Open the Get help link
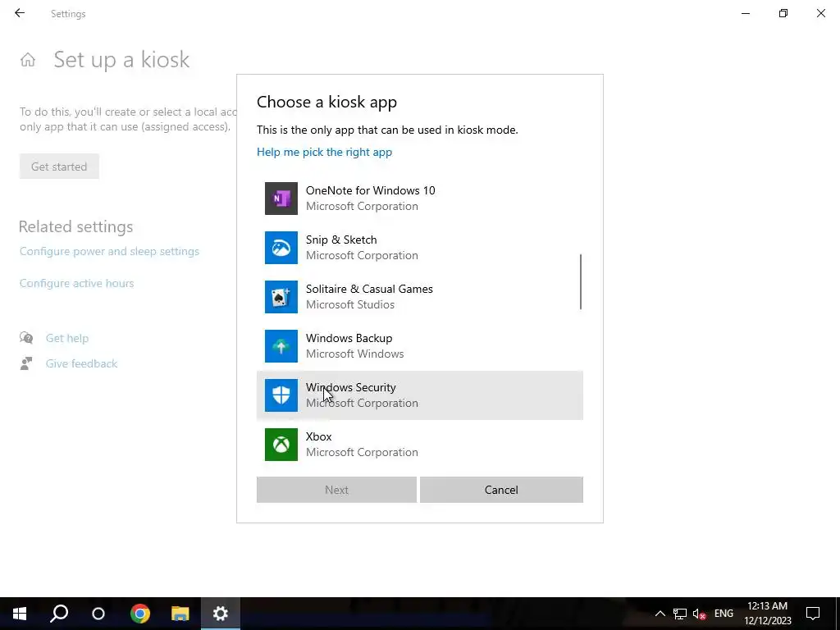The width and height of the screenshot is (840, 630). click(x=67, y=338)
